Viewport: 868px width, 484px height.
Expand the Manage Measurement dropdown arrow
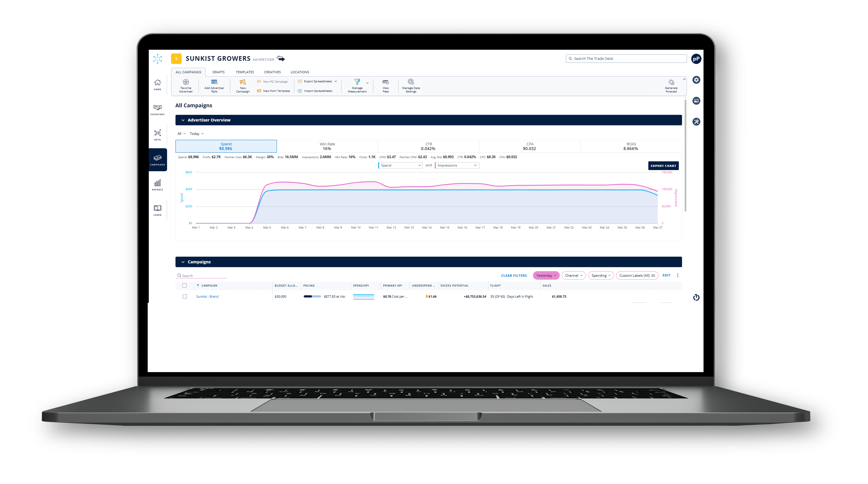click(367, 83)
